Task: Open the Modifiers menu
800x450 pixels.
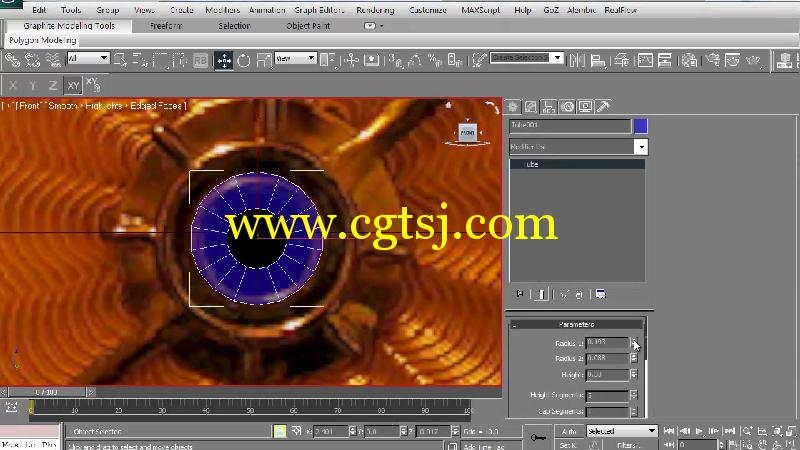Action: (x=222, y=10)
